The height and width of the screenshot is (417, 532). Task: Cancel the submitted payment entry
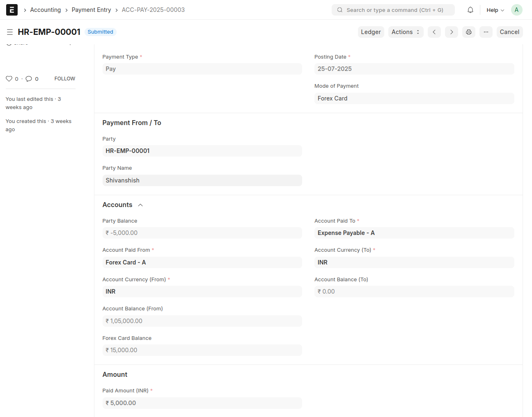click(x=509, y=32)
